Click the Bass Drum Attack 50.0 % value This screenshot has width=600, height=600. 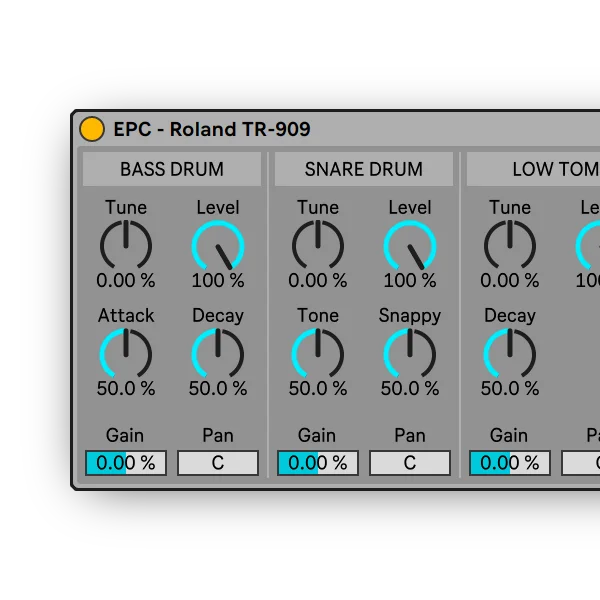126,388
